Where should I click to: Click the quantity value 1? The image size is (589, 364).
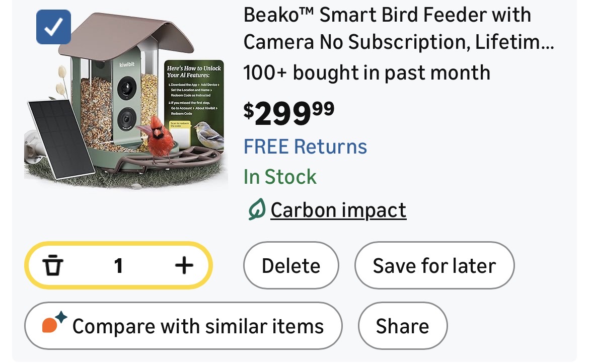tap(118, 265)
